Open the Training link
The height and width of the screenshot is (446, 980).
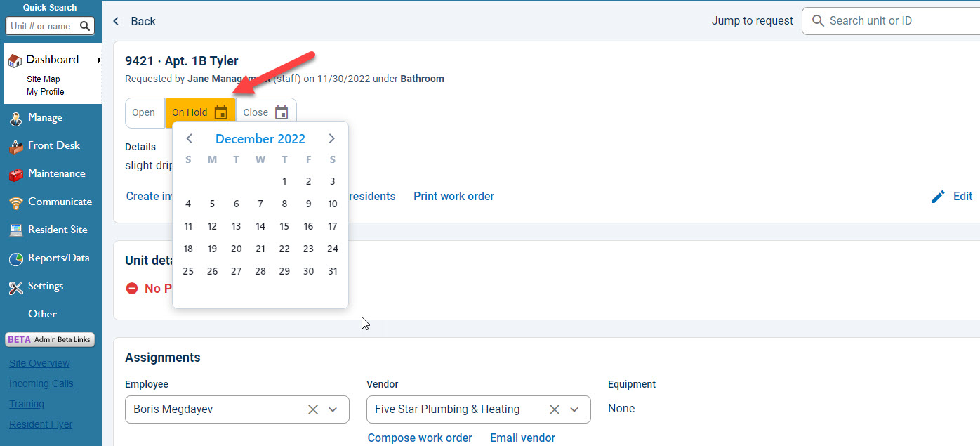27,404
